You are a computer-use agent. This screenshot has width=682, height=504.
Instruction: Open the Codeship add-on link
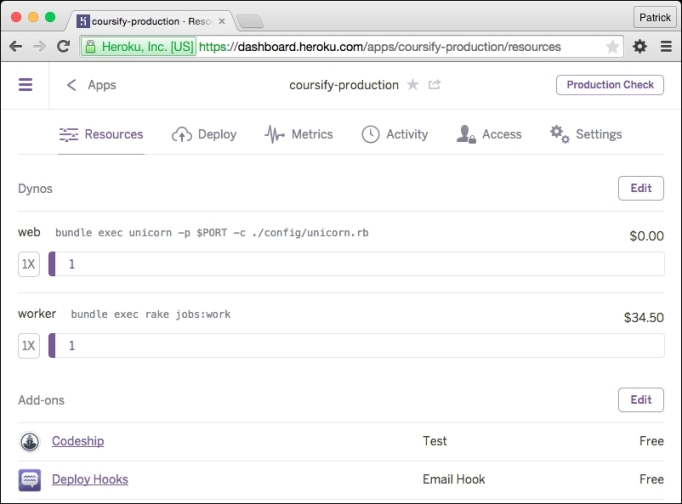click(x=78, y=441)
